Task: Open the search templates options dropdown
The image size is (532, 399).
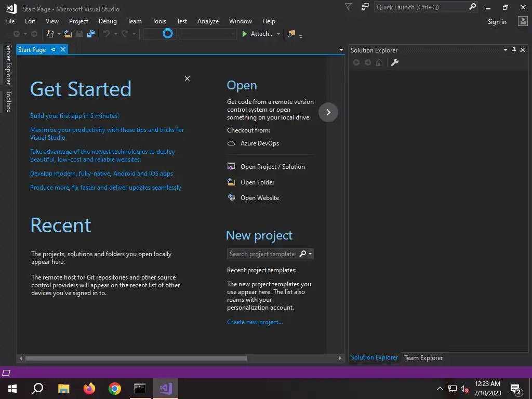Action: pyautogui.click(x=310, y=254)
